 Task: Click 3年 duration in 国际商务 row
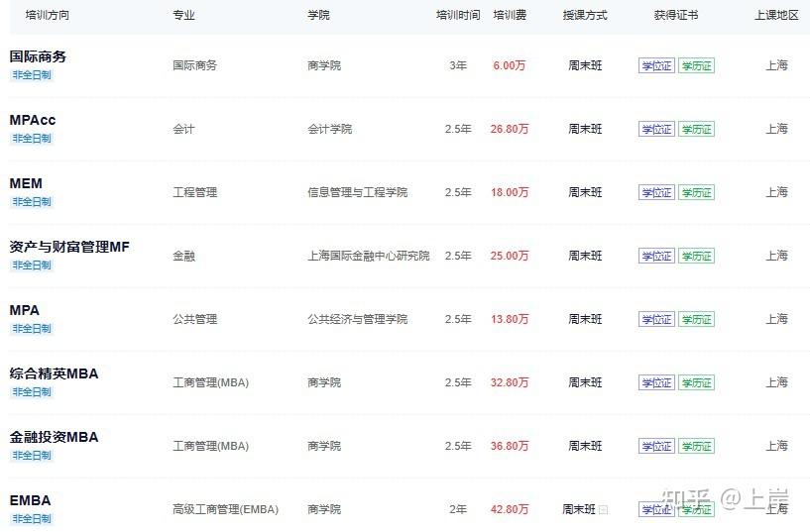[x=458, y=65]
